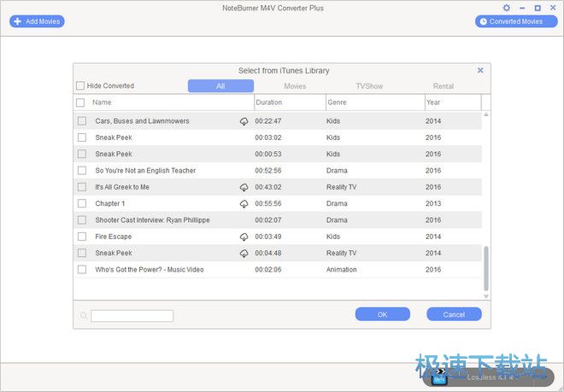Tick the select-all checkbox in header
Viewport: 564px width, 392px height.
pyautogui.click(x=80, y=102)
